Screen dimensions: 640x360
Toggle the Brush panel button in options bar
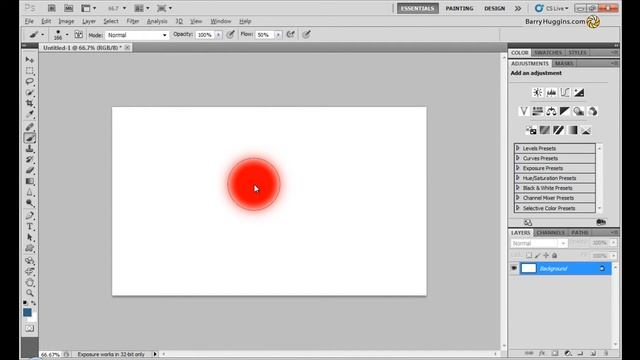click(x=78, y=35)
